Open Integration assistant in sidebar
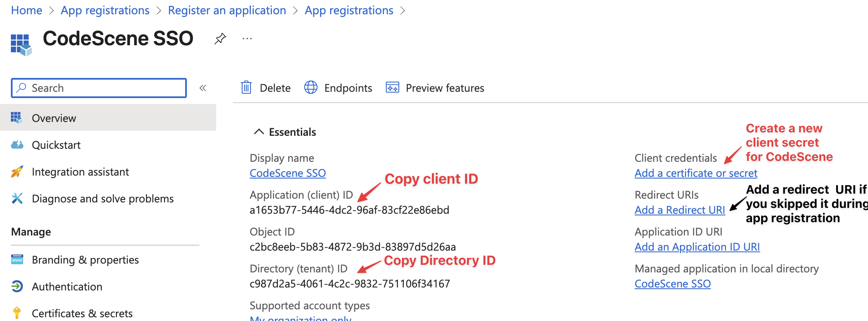 pyautogui.click(x=108, y=171)
